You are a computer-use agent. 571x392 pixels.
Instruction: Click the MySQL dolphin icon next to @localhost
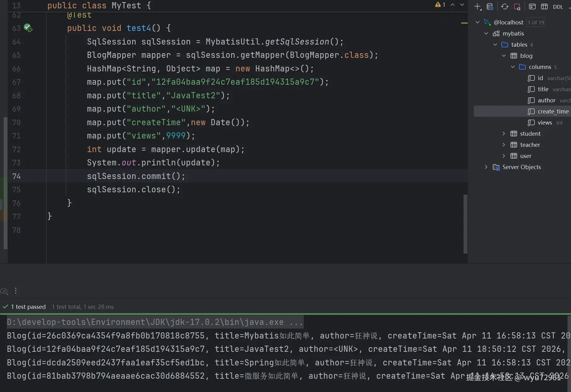487,22
